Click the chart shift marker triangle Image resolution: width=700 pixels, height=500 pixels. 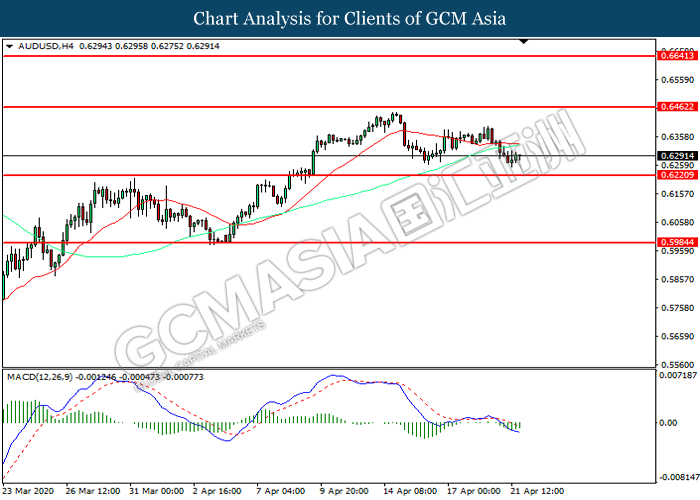(524, 42)
